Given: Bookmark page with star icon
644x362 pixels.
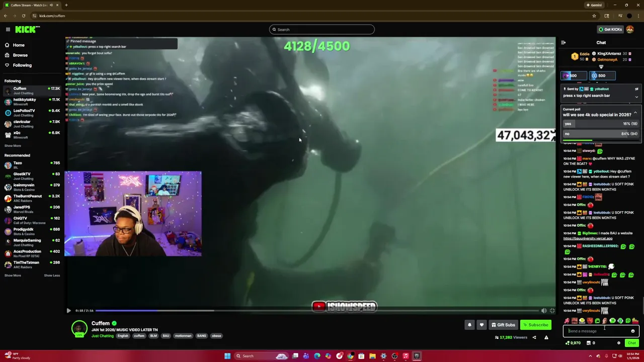Looking at the screenshot, I should click(x=594, y=16).
